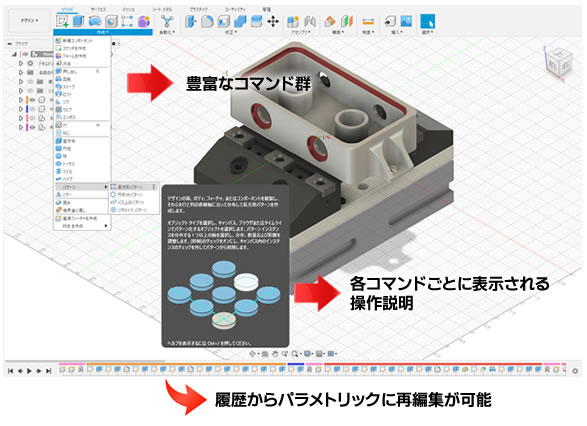Jump to timeline beginning button
Viewport: 587px width, 426px height.
(x=10, y=371)
